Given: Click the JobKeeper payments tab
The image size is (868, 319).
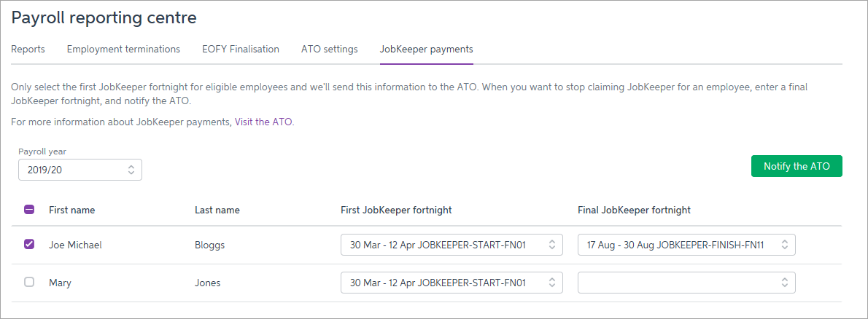Looking at the screenshot, I should (426, 50).
